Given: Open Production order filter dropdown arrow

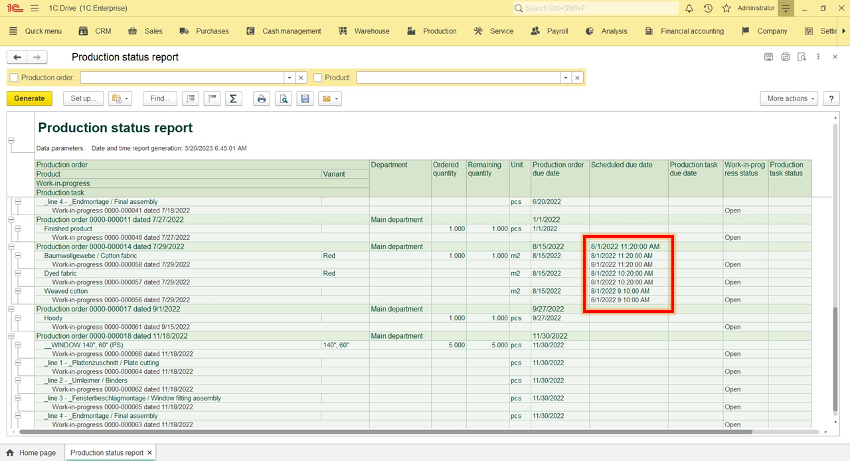Looking at the screenshot, I should point(289,78).
